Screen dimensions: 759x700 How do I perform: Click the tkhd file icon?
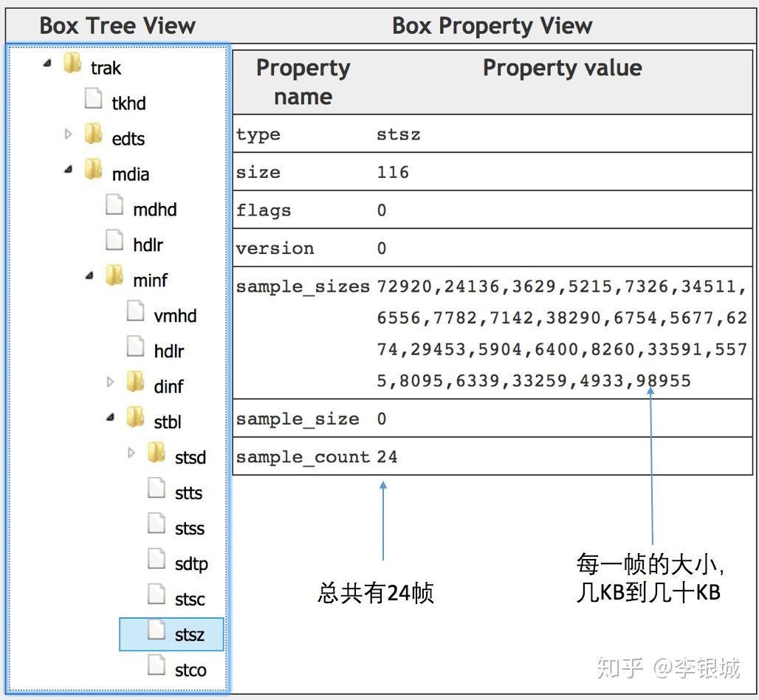tap(94, 100)
